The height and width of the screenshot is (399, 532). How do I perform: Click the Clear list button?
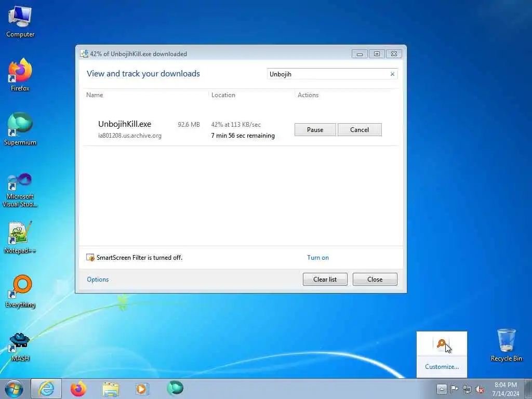pyautogui.click(x=325, y=279)
